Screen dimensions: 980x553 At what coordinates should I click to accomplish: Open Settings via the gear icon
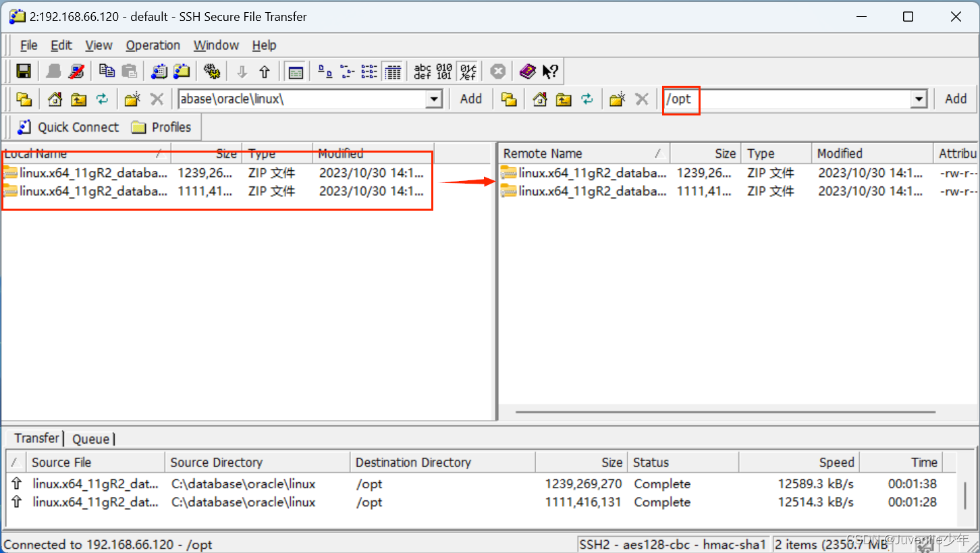point(212,71)
